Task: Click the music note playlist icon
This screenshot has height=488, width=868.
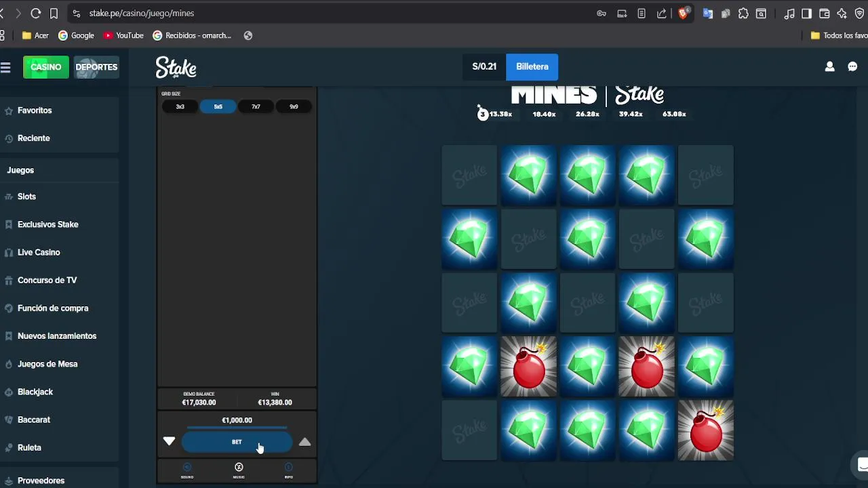Action: click(x=789, y=13)
